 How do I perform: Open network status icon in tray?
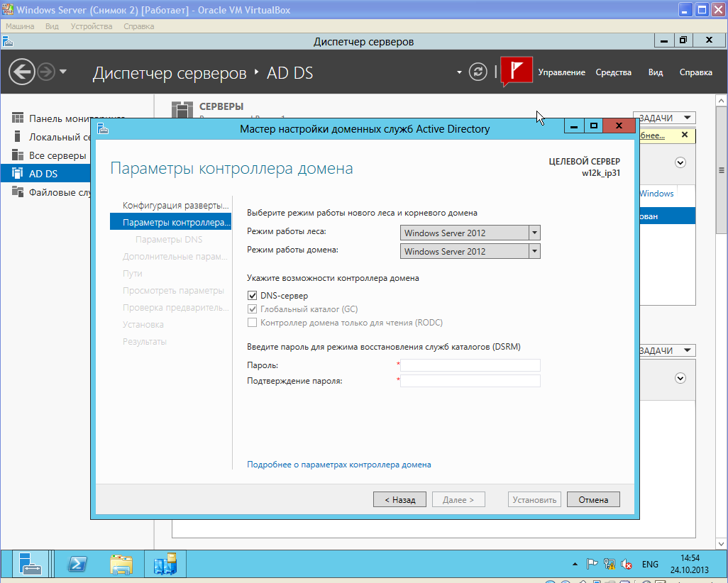609,564
